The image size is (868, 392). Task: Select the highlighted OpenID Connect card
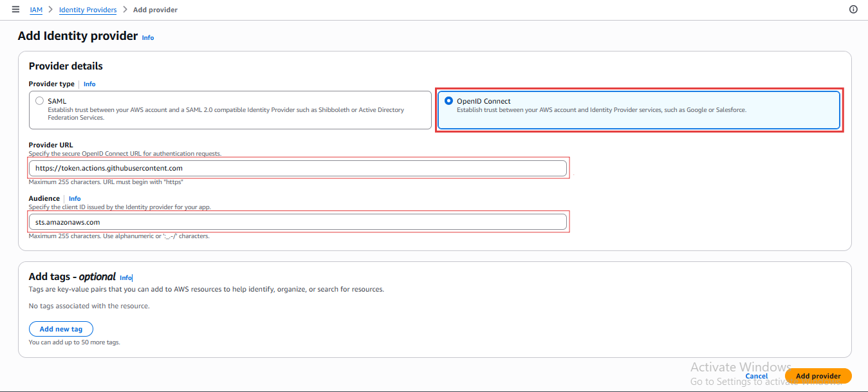pyautogui.click(x=638, y=109)
